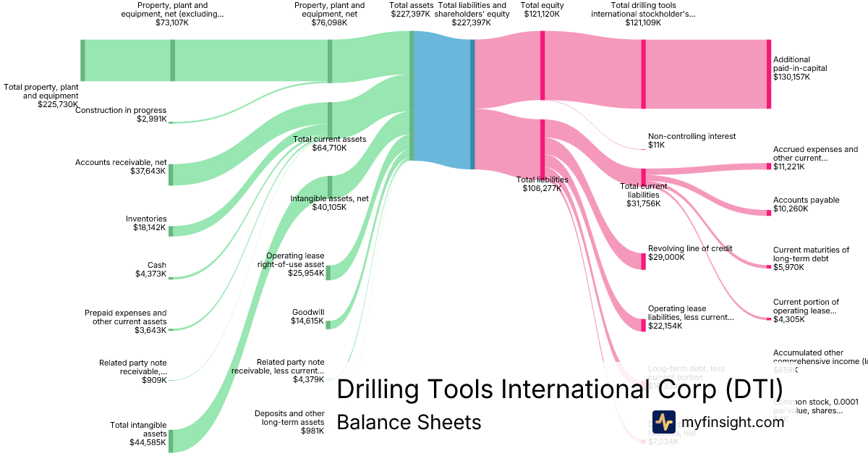Select the Total current assets label
868x456 pixels.
[x=329, y=143]
